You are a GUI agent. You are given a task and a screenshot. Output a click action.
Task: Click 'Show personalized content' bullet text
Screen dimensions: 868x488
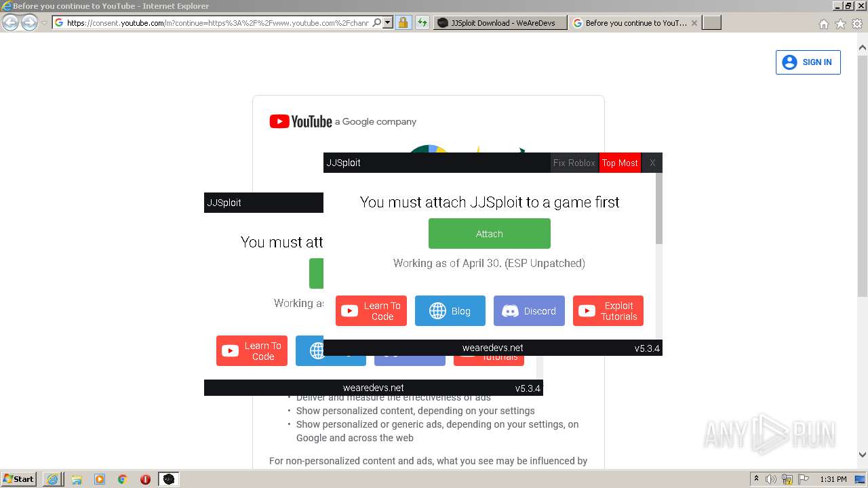pyautogui.click(x=416, y=411)
